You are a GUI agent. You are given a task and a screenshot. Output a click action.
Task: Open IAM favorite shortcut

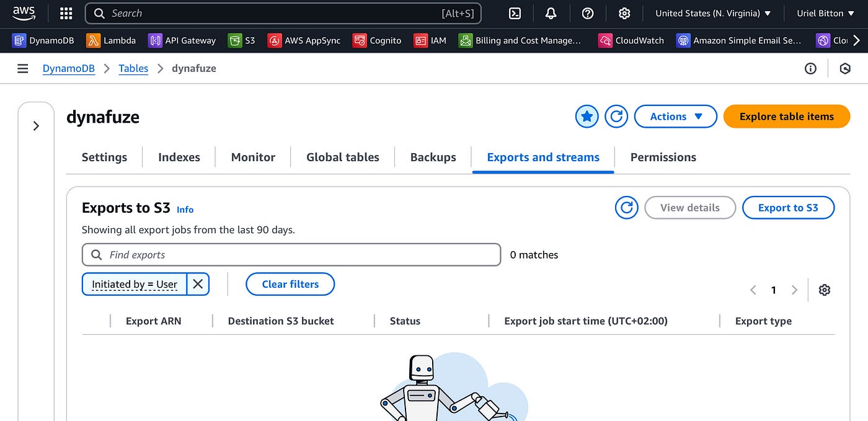pyautogui.click(x=430, y=40)
